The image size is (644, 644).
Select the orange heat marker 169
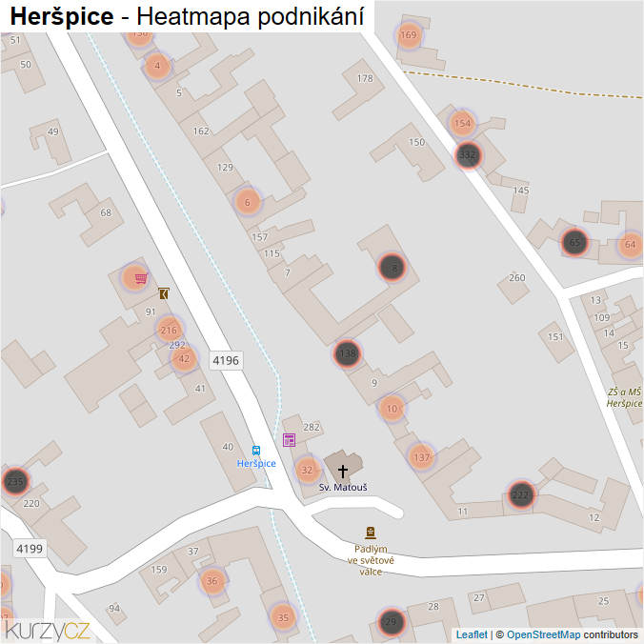click(x=409, y=35)
